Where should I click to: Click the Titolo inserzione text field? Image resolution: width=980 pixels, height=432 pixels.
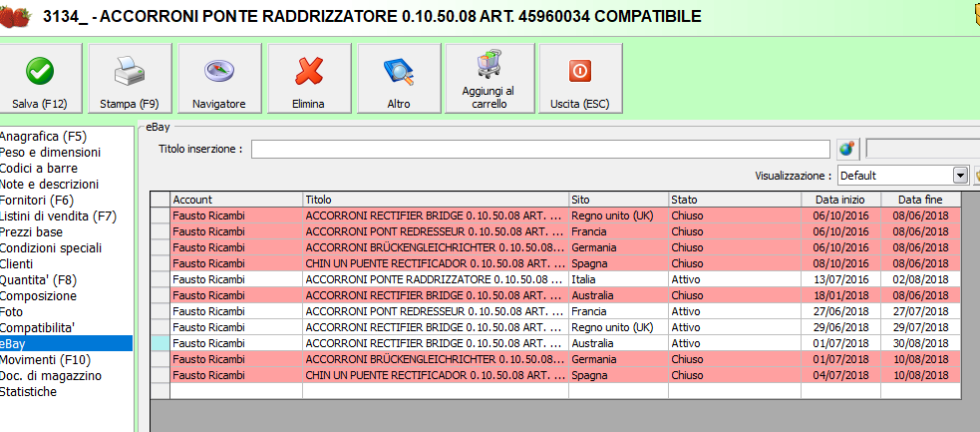click(540, 149)
